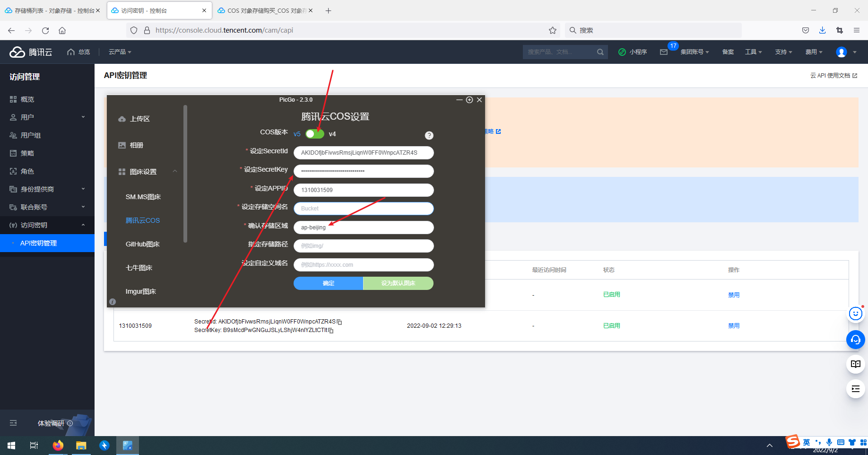Screen dimensions: 868x455
Task: Click the Tencent Cloud logo
Action: pyautogui.click(x=31, y=52)
